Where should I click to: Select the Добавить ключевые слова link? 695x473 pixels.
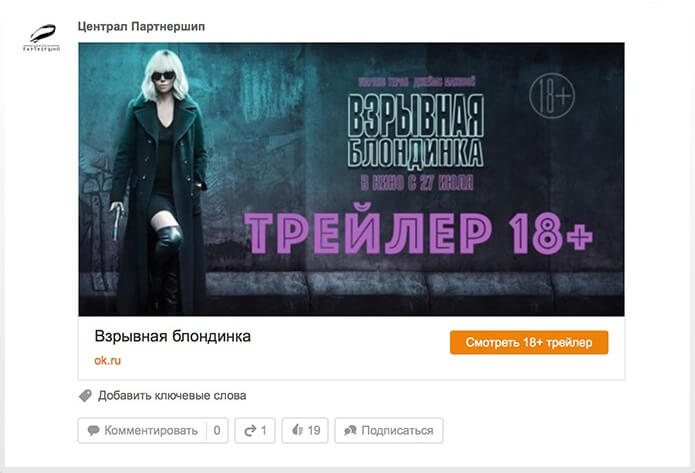click(172, 395)
